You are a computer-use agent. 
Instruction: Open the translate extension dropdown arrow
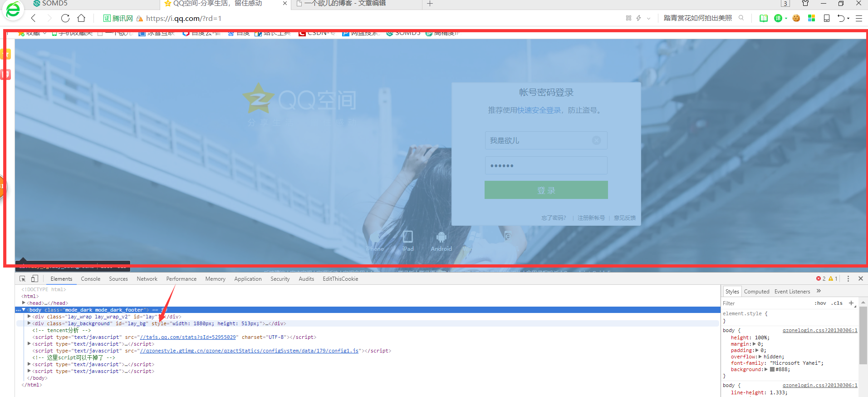coord(786,19)
